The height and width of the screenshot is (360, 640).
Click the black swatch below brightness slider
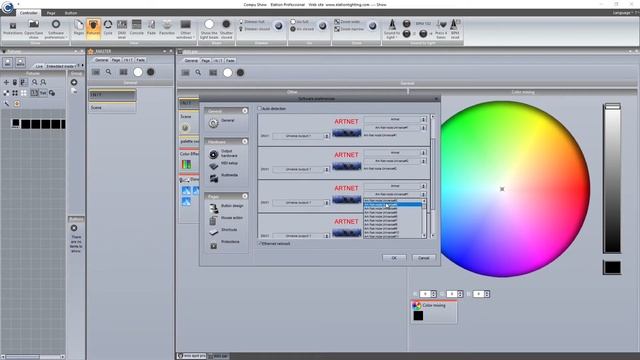pos(612,268)
